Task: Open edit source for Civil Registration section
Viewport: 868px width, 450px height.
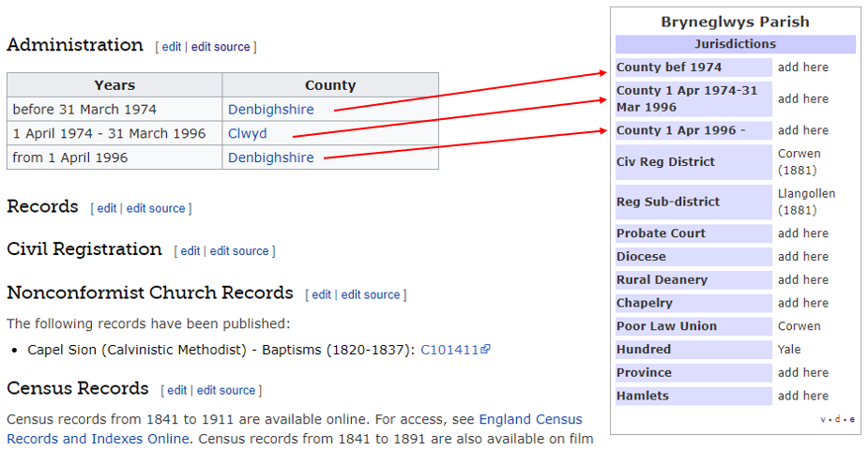Action: [x=239, y=251]
